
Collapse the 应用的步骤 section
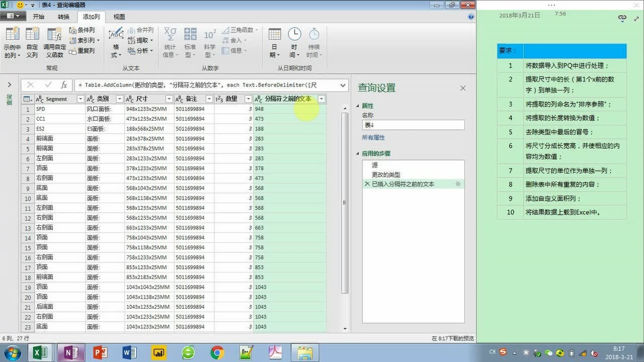(x=358, y=153)
